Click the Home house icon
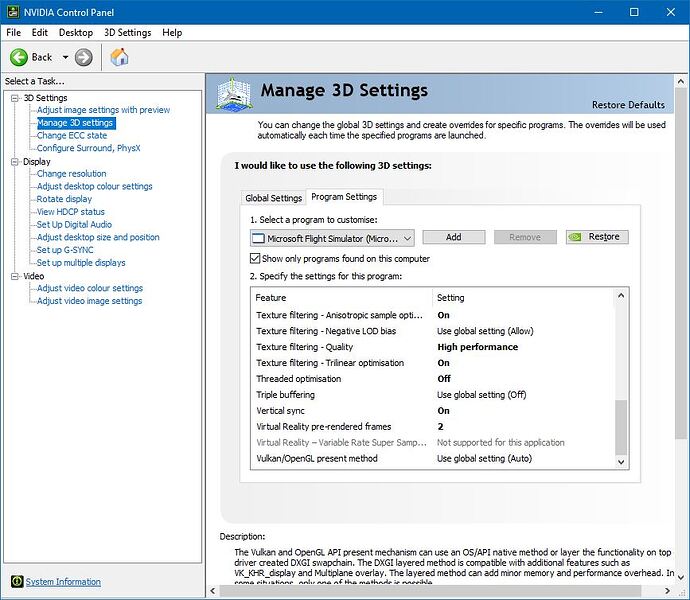690x600 pixels. (119, 57)
